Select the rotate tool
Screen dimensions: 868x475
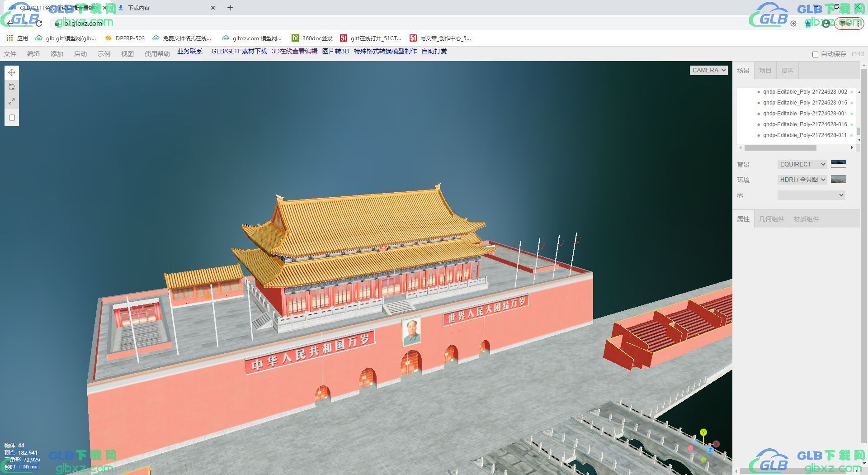point(12,87)
